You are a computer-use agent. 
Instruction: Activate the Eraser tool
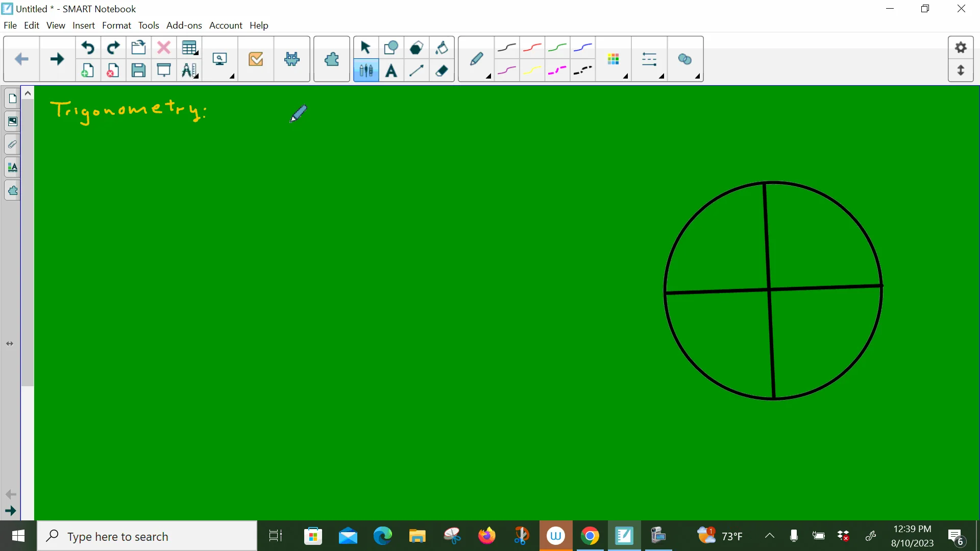point(442,71)
